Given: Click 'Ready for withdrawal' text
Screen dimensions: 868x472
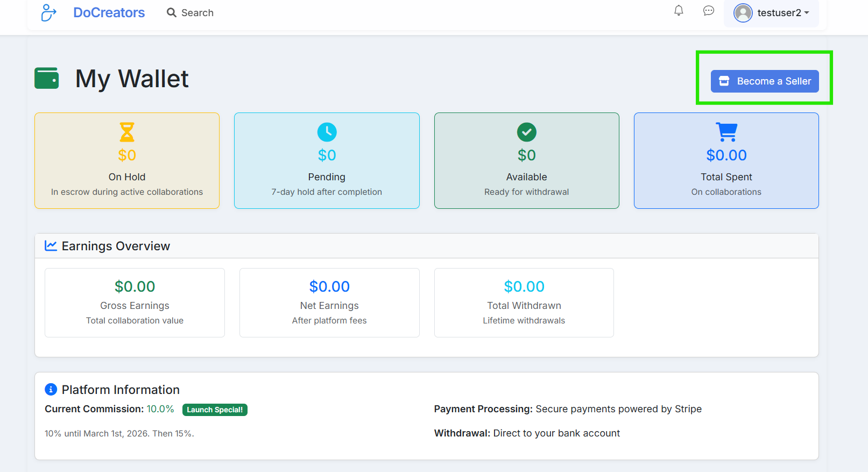Looking at the screenshot, I should 527,192.
